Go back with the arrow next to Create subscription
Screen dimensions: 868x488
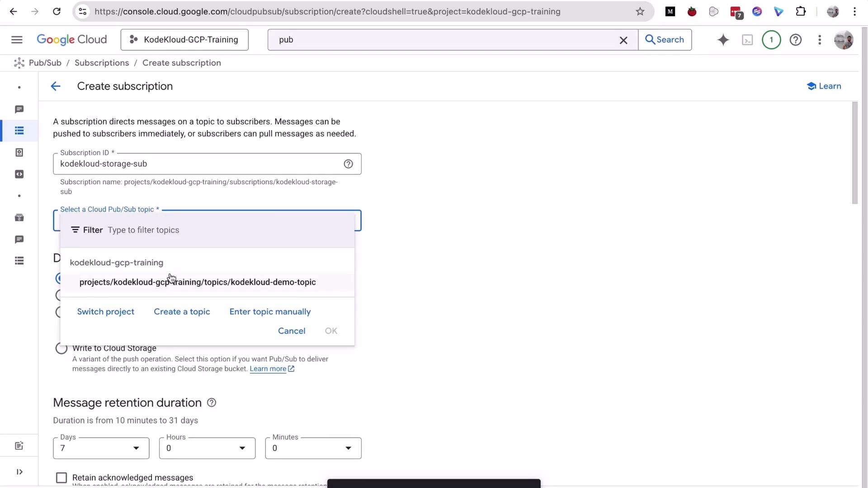point(55,86)
